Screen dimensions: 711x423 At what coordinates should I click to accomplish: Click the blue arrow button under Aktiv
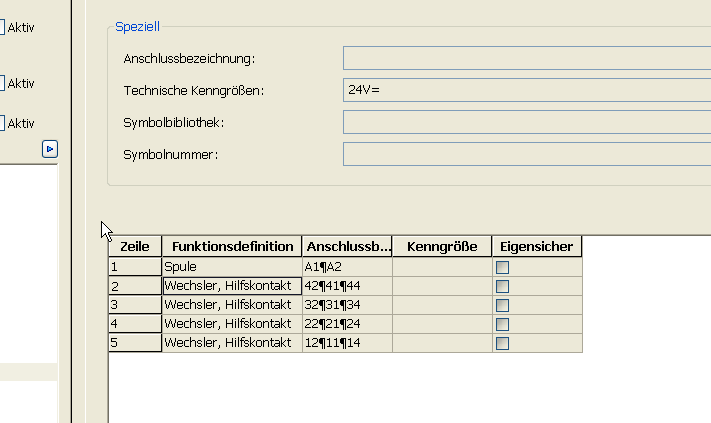[50, 149]
